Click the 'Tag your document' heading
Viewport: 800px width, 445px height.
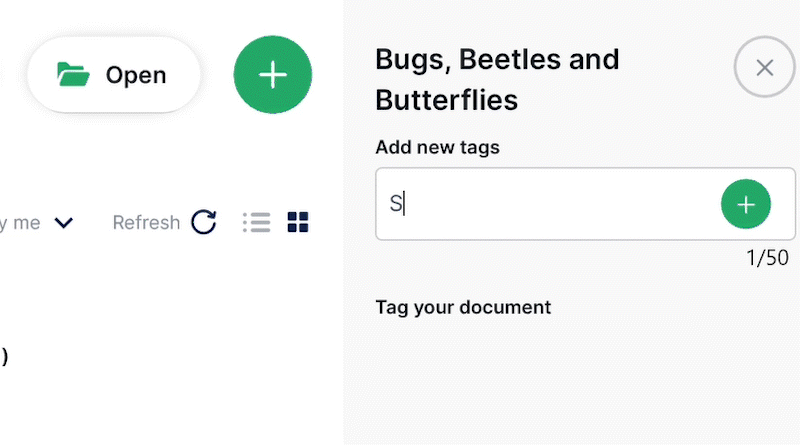(463, 307)
